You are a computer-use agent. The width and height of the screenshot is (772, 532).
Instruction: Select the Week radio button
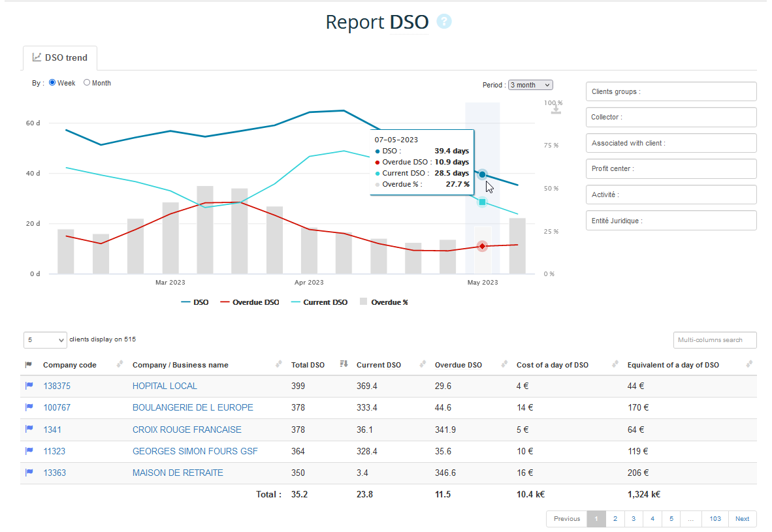(x=52, y=83)
